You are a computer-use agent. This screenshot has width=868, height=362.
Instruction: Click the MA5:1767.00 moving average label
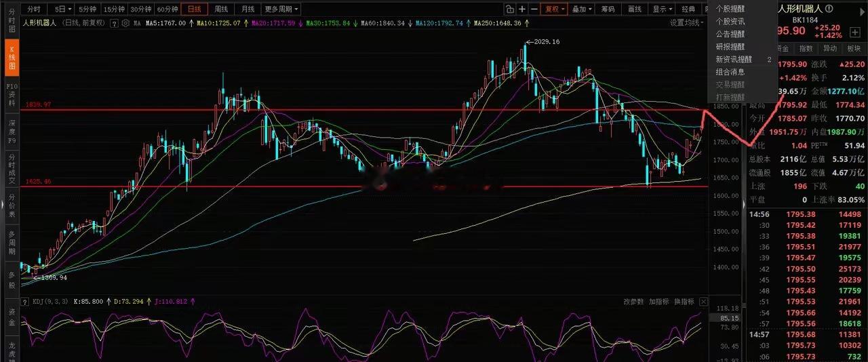point(165,23)
